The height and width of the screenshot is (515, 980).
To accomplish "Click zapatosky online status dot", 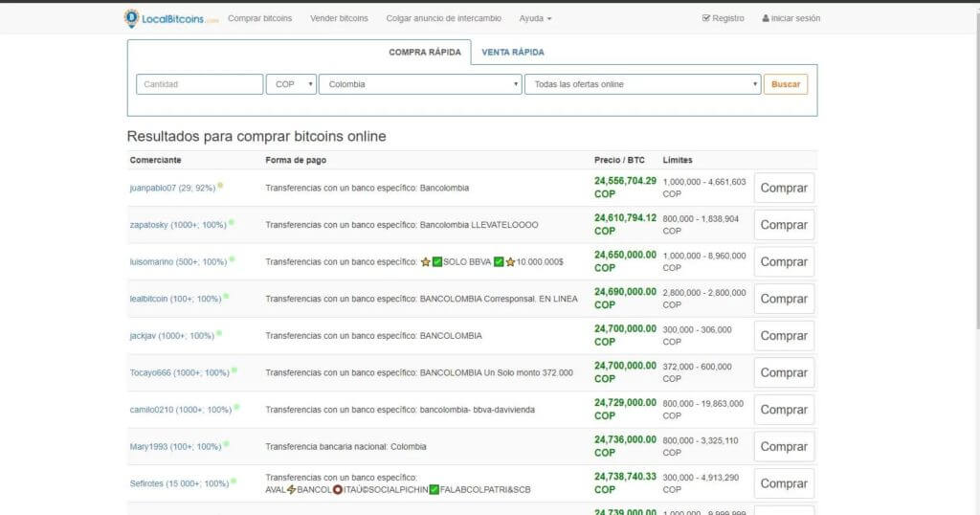I will click(x=232, y=222).
